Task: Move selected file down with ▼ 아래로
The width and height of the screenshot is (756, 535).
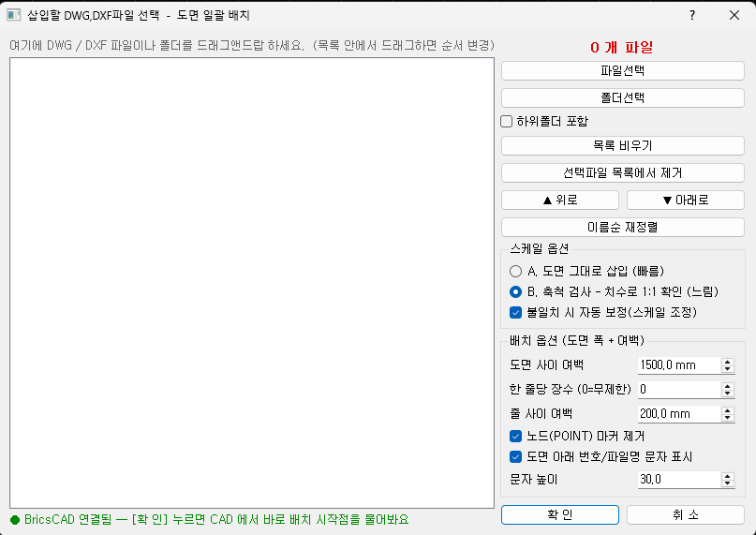Action: [685, 201]
